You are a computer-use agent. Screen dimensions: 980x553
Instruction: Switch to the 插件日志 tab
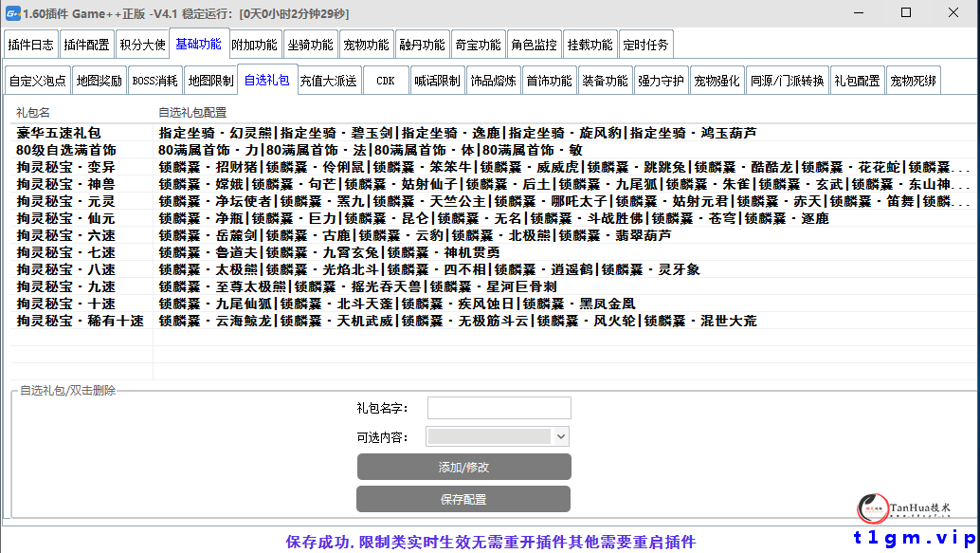click(29, 44)
